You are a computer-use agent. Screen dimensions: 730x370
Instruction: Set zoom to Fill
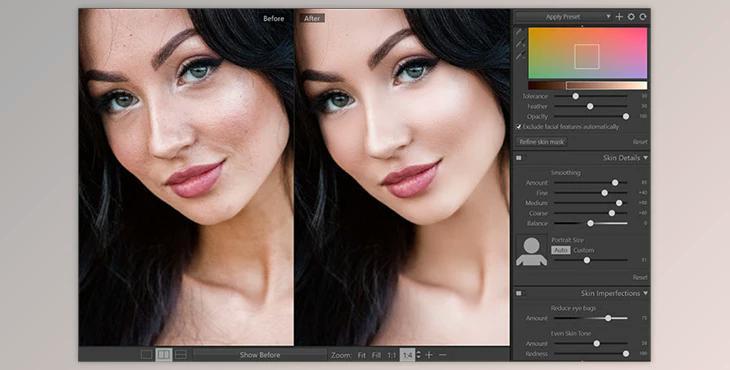[377, 355]
